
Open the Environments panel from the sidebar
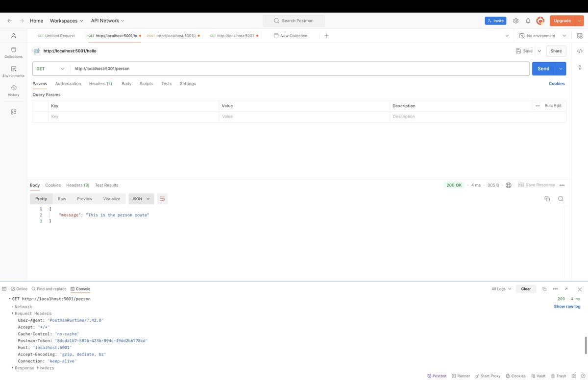(13, 71)
